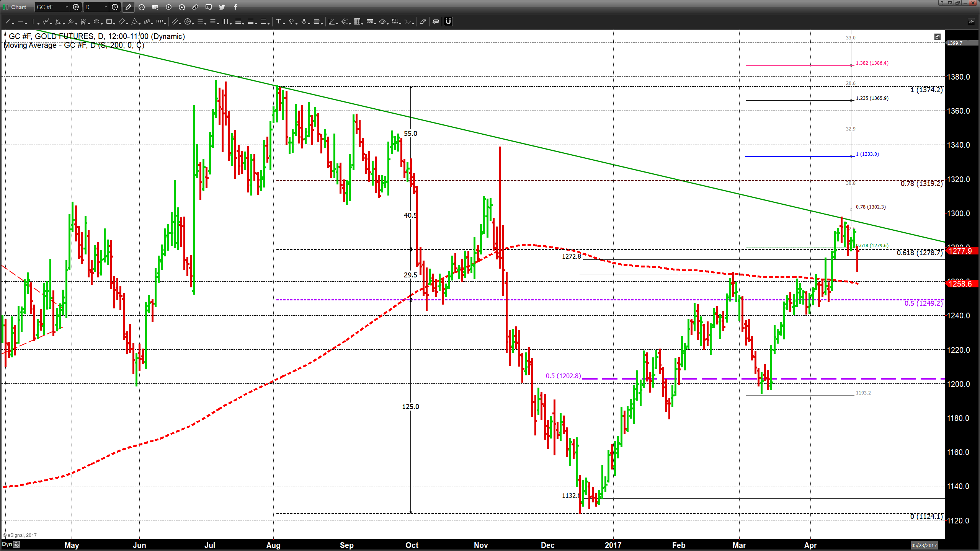Image resolution: width=980 pixels, height=551 pixels.
Task: Click the chart study icon with arrow
Action: tap(142, 7)
